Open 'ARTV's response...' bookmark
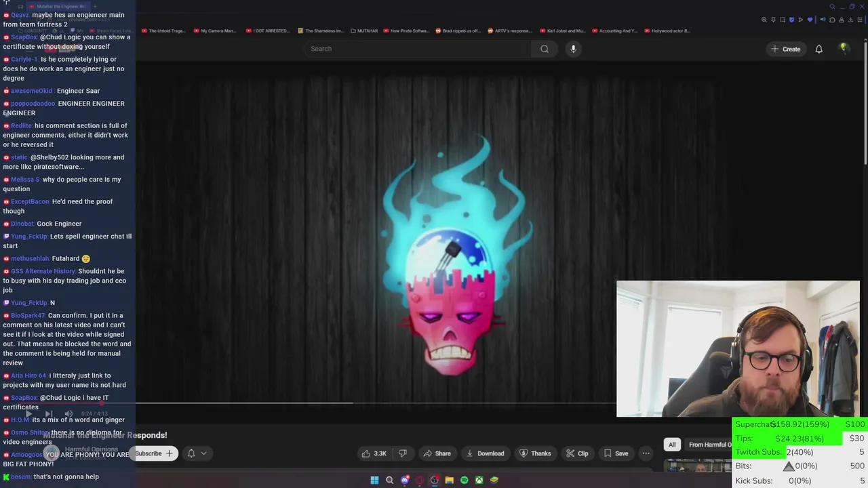 511,30
